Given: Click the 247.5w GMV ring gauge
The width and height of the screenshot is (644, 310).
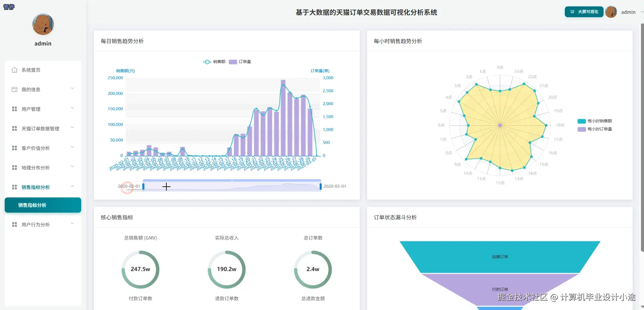Looking at the screenshot, I should (140, 270).
